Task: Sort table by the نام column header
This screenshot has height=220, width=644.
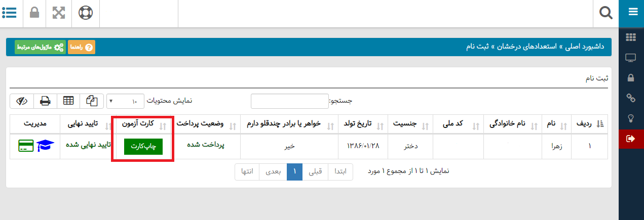Action: 556,124
